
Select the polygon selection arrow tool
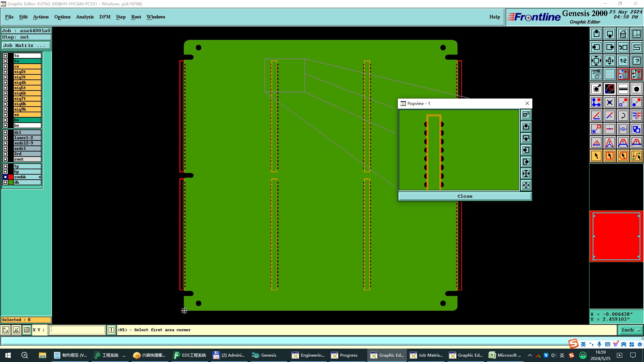[x=623, y=156]
